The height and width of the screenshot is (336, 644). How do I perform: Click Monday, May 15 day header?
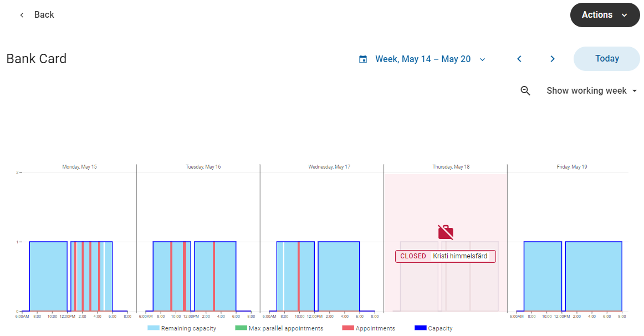(x=79, y=167)
